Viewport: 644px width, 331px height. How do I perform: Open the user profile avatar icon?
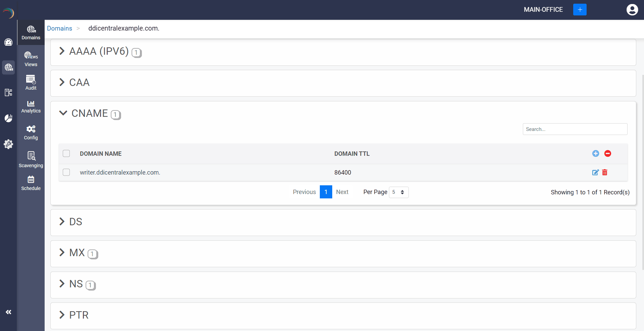[x=632, y=10]
